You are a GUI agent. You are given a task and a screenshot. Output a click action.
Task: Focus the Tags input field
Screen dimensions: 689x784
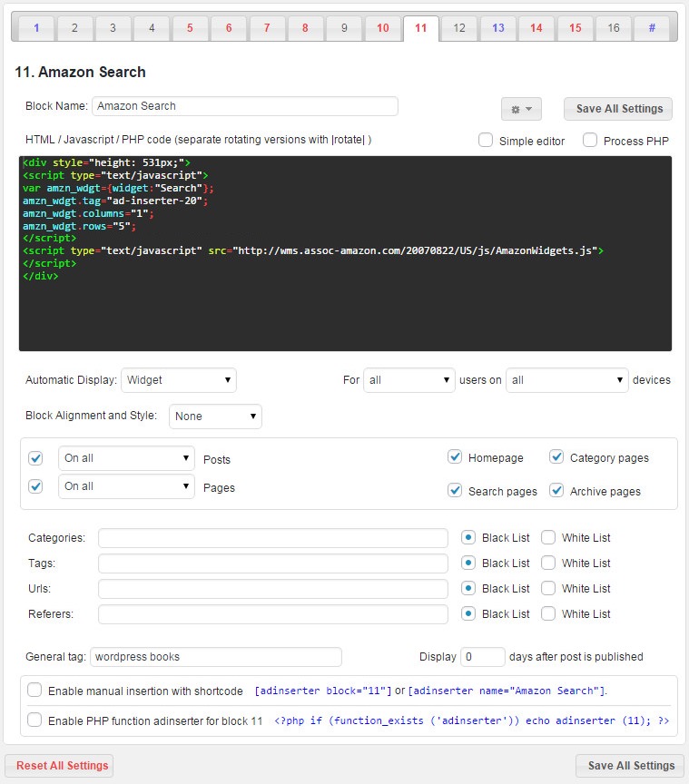(273, 563)
